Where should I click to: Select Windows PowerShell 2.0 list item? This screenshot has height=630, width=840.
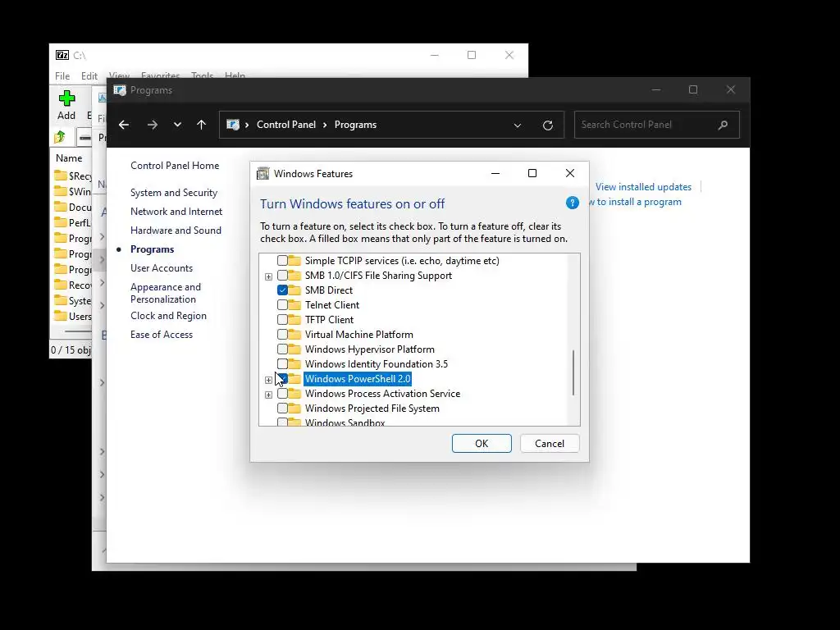(358, 379)
